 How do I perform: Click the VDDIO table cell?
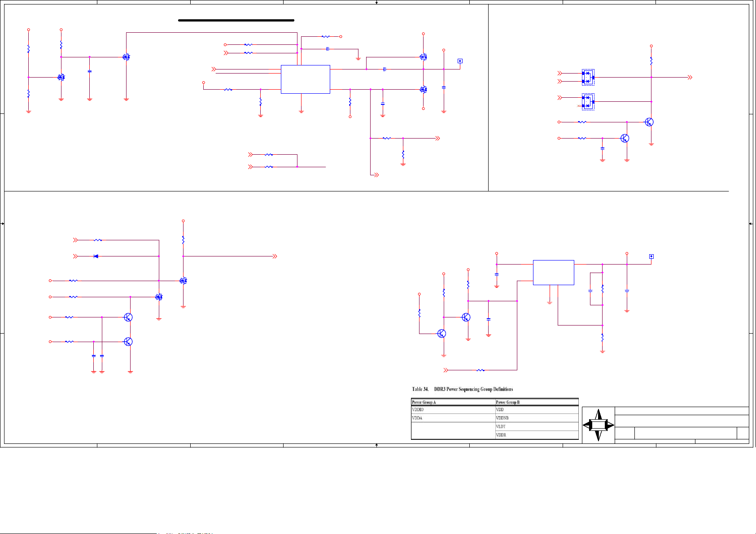[453, 409]
